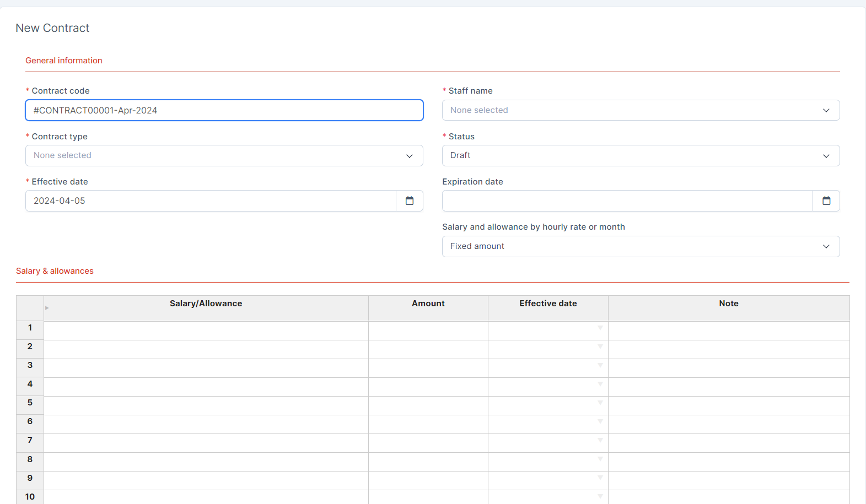Expand the Contract type dropdown
The image size is (866, 504).
224,156
